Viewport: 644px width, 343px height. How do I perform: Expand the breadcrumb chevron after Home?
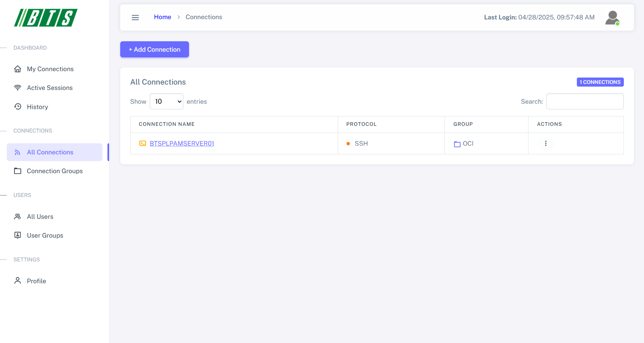[x=178, y=17]
